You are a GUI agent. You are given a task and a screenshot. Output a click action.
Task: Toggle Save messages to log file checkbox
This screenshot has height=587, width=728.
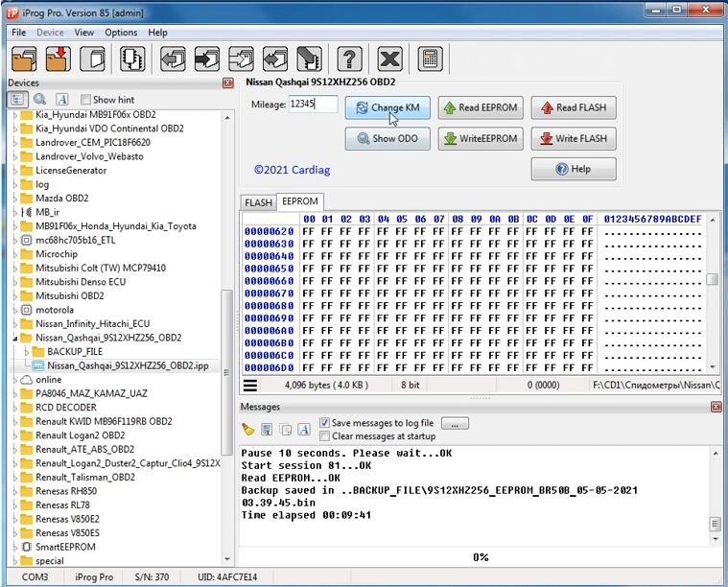[x=324, y=423]
